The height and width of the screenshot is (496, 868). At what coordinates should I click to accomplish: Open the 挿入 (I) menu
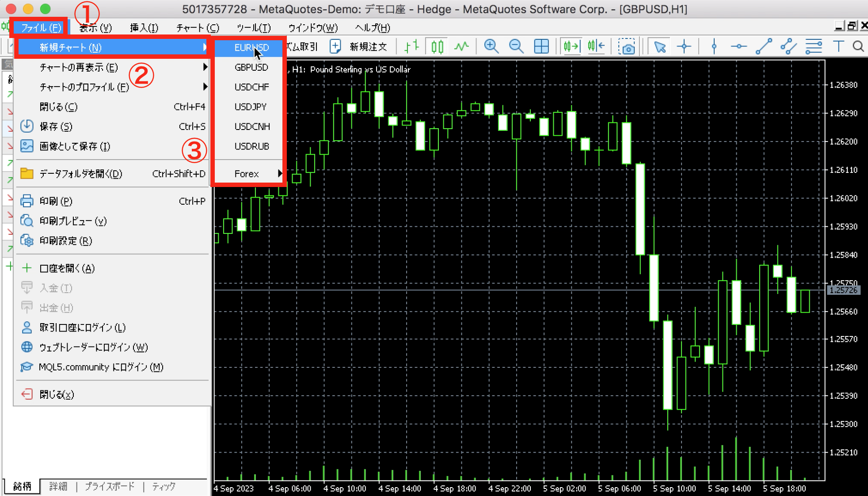[x=144, y=28]
